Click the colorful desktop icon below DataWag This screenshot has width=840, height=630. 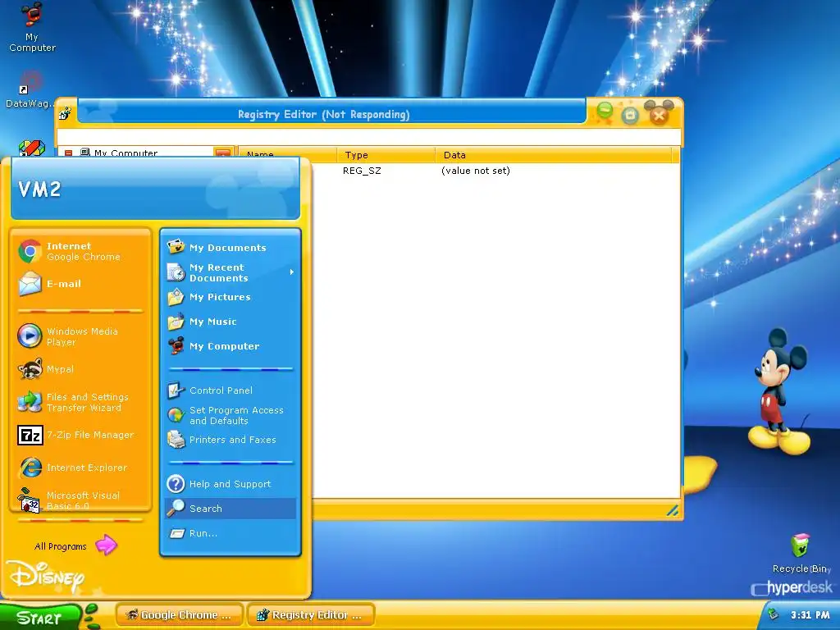pos(32,148)
